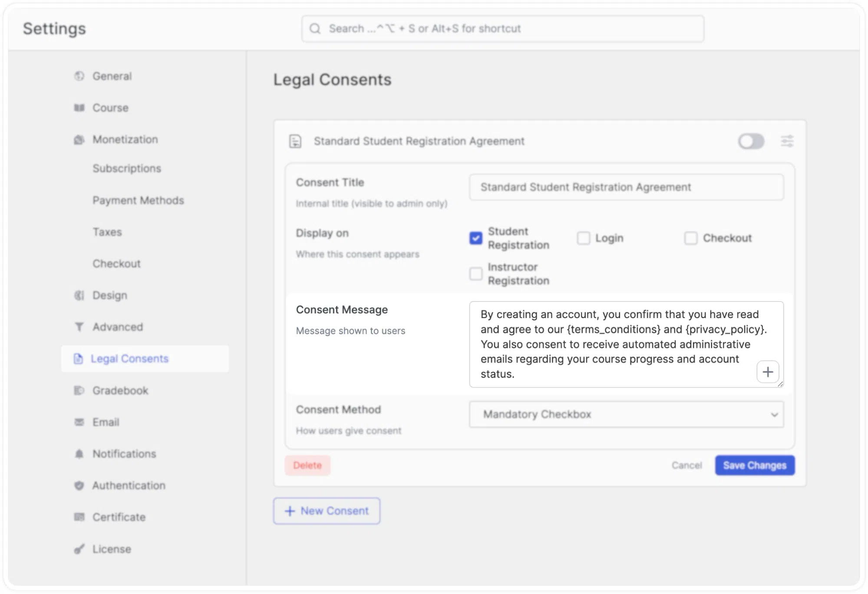Select Legal Consents in sidebar

(145, 358)
